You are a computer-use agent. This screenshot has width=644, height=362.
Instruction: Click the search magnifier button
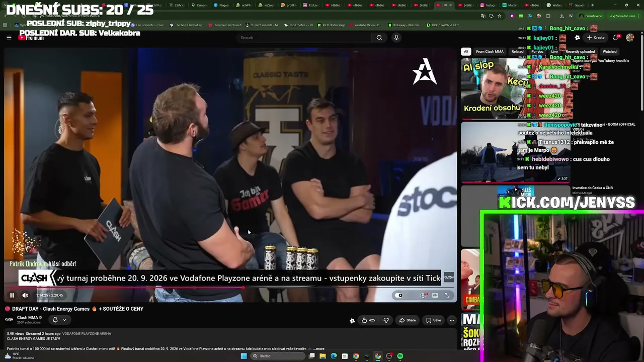pyautogui.click(x=379, y=38)
